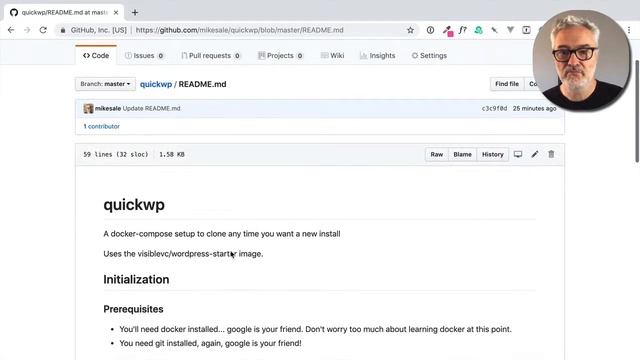Viewport: 640px width, 360px height.
Task: Click the '59 lines (32 sloc)' text
Action: [116, 155]
